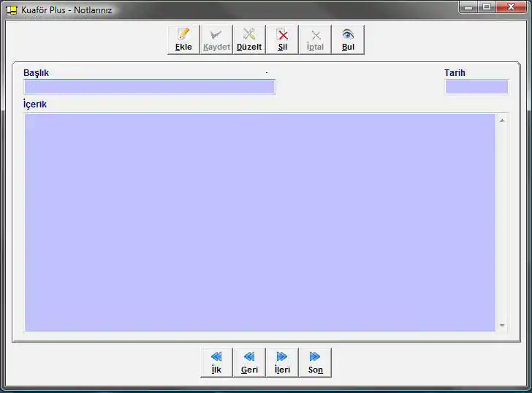Viewport: 532px width, 393px height.
Task: Click the Ekle (add note) pencil icon
Action: coord(183,35)
